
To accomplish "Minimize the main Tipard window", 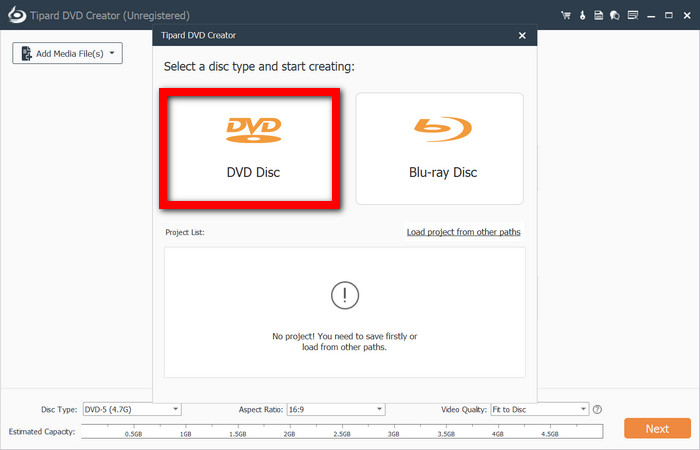I will click(x=651, y=16).
